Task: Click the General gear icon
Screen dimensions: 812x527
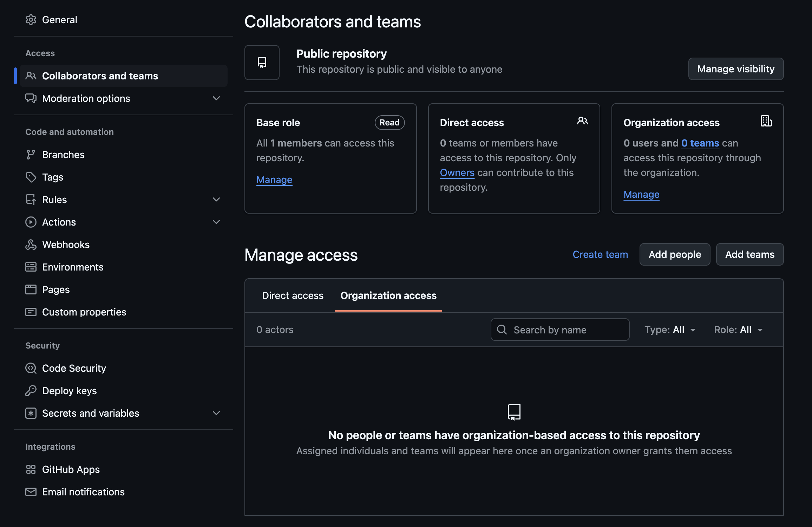Action: pos(31,20)
